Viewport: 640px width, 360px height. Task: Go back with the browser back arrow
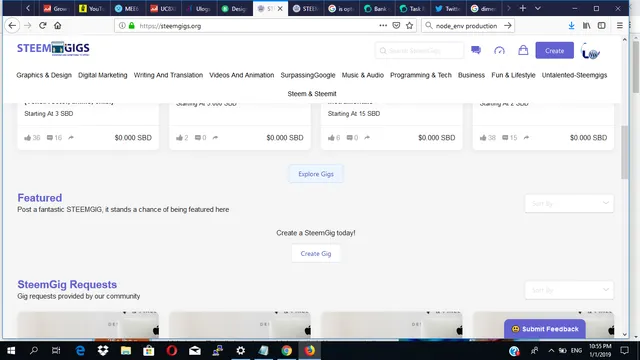(12, 25)
